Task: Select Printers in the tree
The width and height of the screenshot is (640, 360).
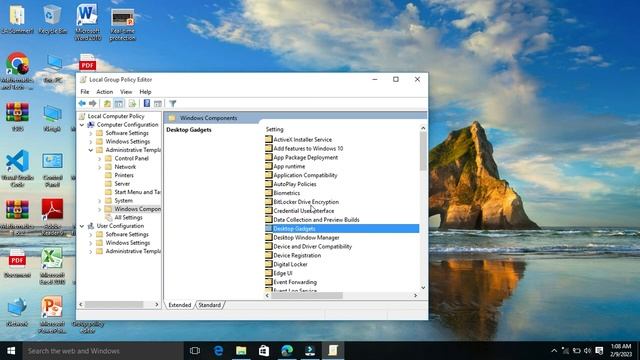Action: [124, 176]
